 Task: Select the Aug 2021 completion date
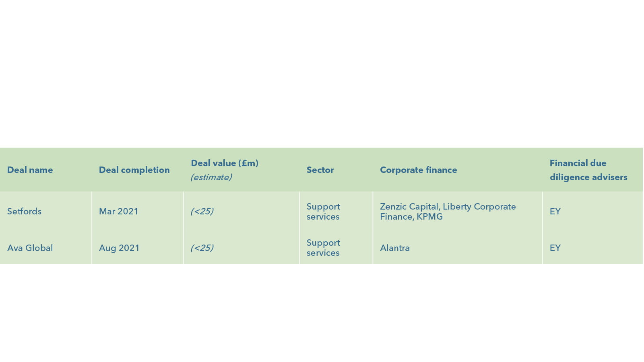point(119,248)
